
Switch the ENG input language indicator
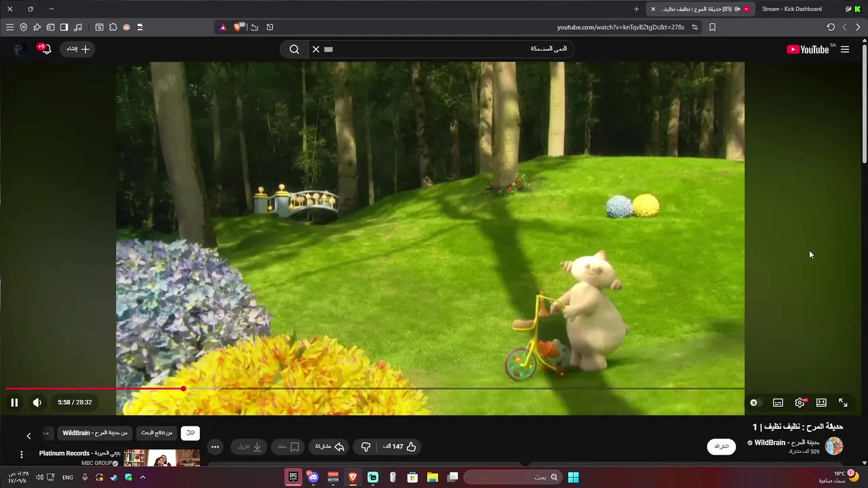68,477
